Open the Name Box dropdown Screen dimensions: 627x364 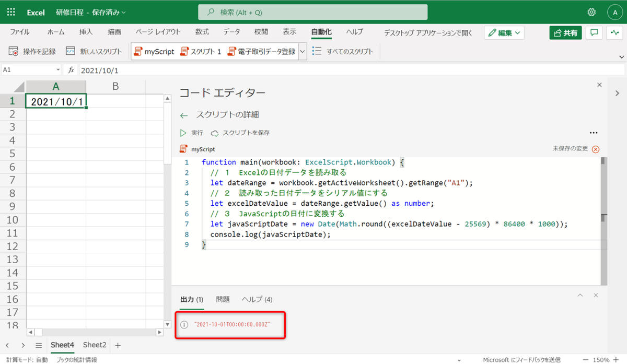[x=58, y=70]
